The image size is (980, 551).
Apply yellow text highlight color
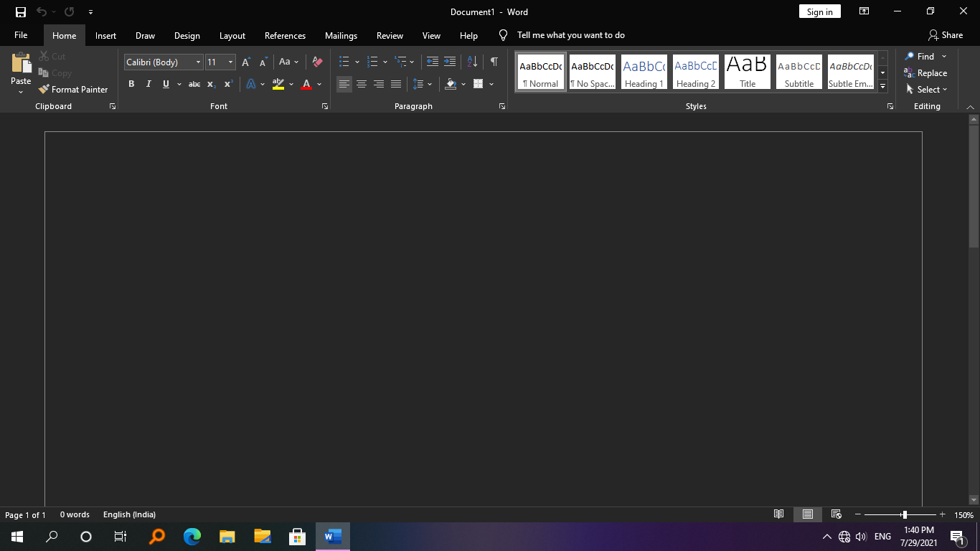(x=278, y=84)
